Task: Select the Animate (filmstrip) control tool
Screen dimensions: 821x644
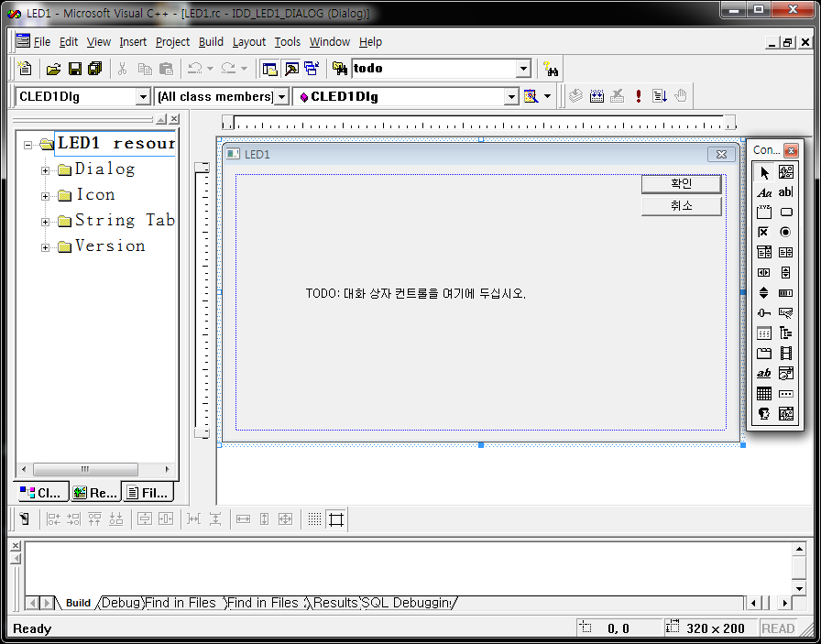Action: pyautogui.click(x=786, y=354)
